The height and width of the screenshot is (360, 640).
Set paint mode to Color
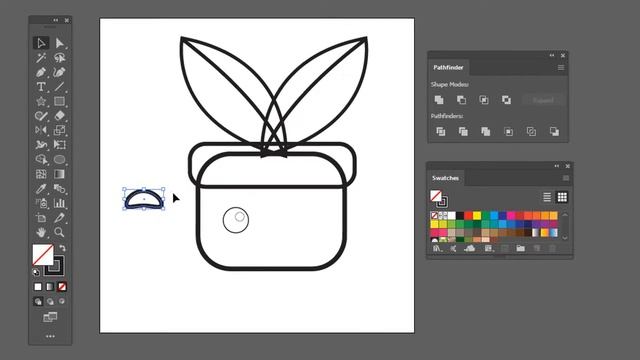coord(38,287)
